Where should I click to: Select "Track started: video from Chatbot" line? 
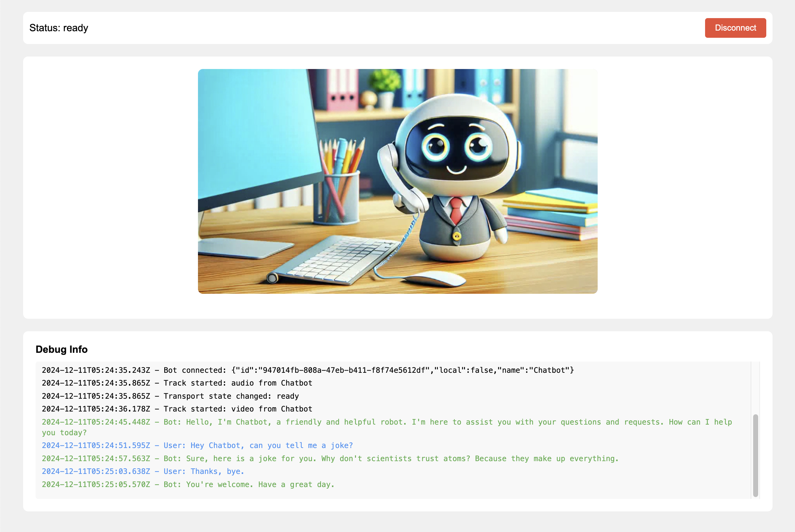238,409
